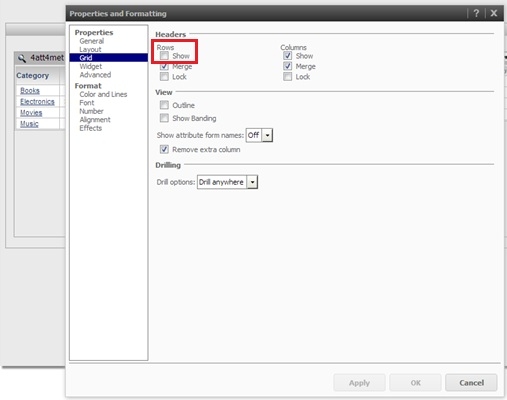The height and width of the screenshot is (400, 507).
Task: Click the Movies link in the background grid
Action: tap(31, 113)
